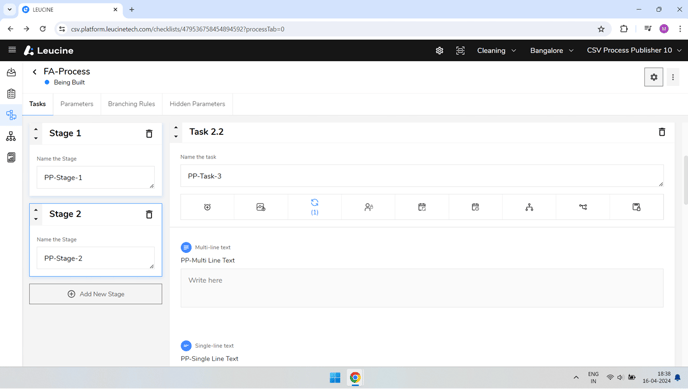Image resolution: width=688 pixels, height=389 pixels.
Task: Click the Single-line text parameter icon
Action: pos(186,346)
